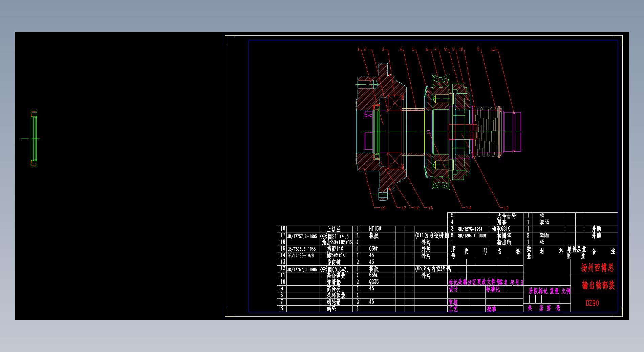Screen dimensions: 644x352
Task: Select 油封80*105*12 in row 16
Action: (x=337, y=242)
